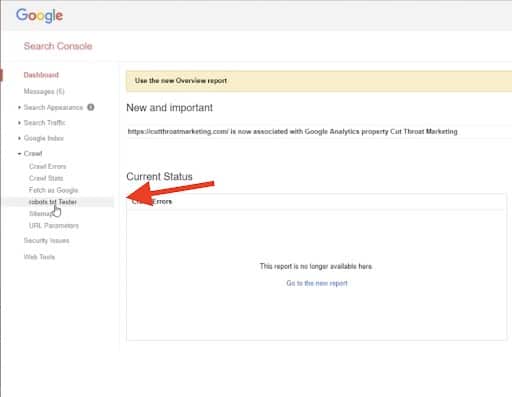512x397 pixels.
Task: Open the Google Analytics association message
Action: (292, 131)
